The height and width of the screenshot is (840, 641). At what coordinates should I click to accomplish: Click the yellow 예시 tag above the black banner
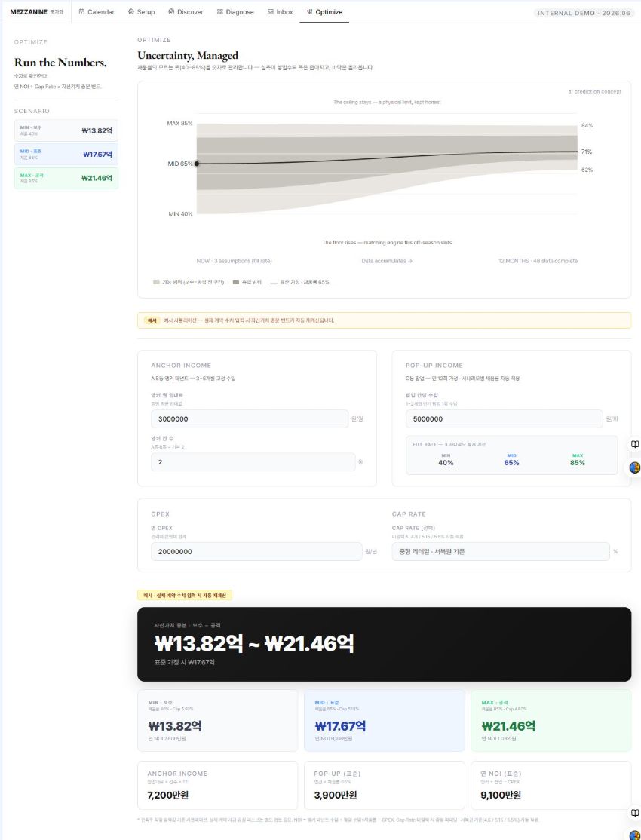[185, 595]
